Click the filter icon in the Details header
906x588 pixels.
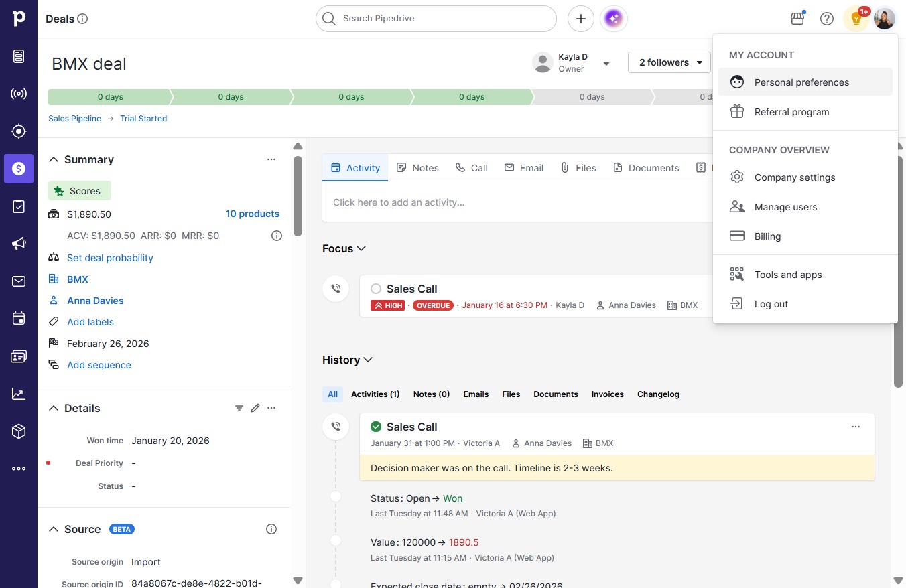coord(239,408)
